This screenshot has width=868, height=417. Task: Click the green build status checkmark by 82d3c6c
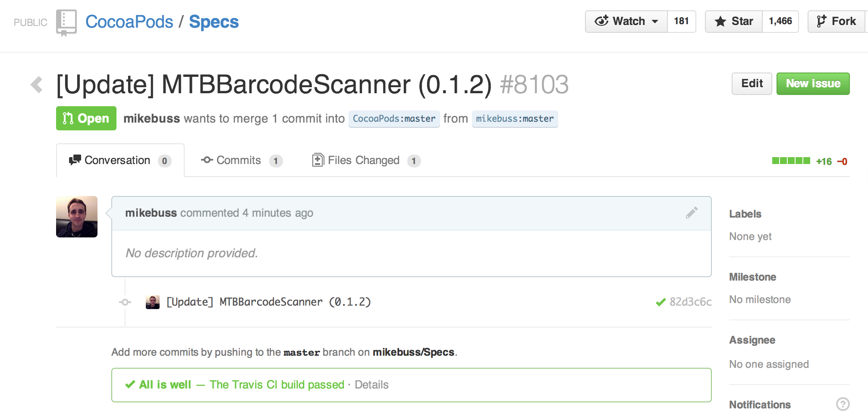click(660, 302)
